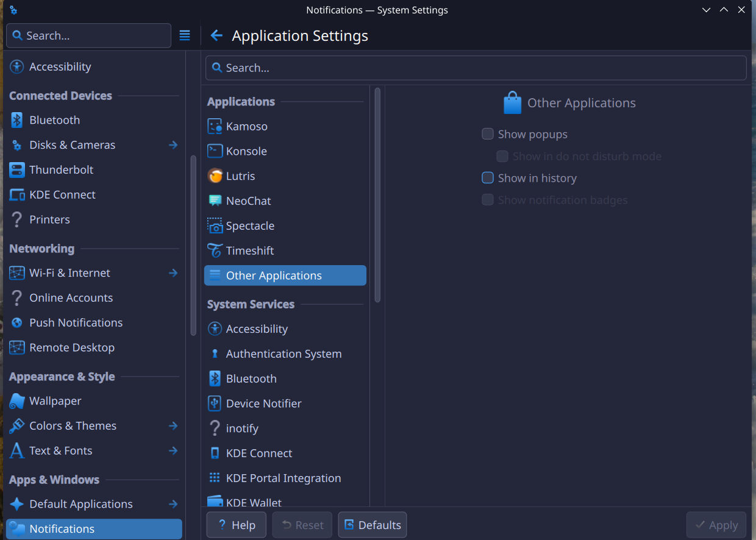Image resolution: width=756 pixels, height=540 pixels.
Task: Open the hamburger menu next to search
Action: tap(185, 36)
